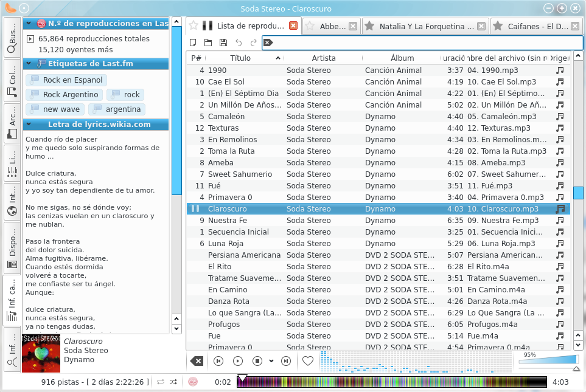This screenshot has width=586, height=392.
Task: Stop playback
Action: [x=257, y=361]
